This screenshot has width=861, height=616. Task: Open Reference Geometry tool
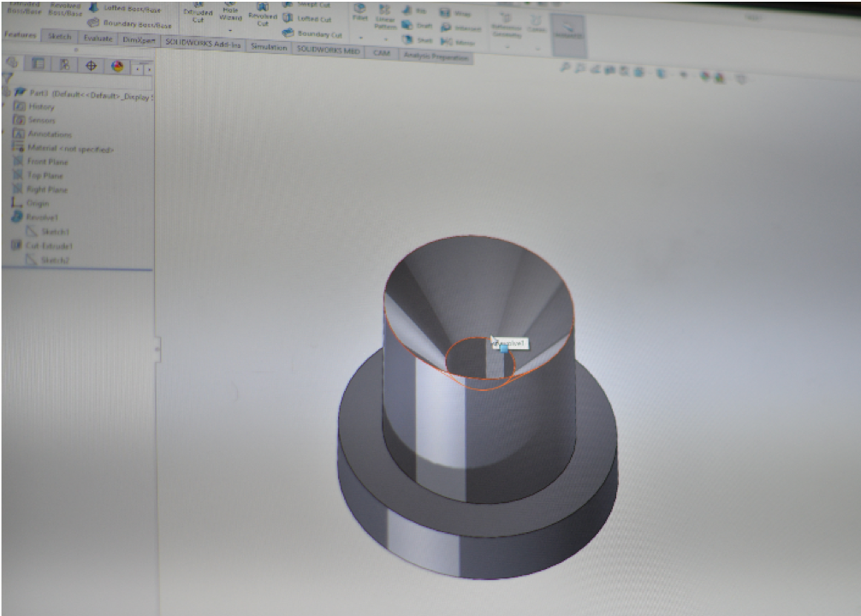[x=507, y=26]
